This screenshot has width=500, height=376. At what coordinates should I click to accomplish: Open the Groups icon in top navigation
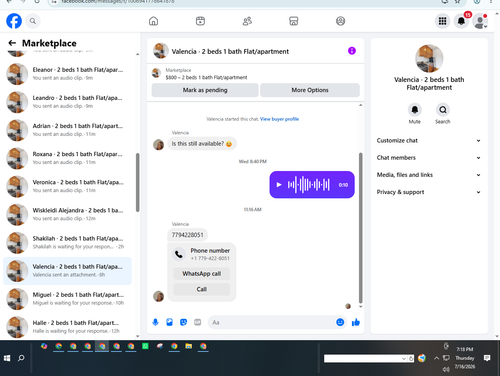coord(340,21)
